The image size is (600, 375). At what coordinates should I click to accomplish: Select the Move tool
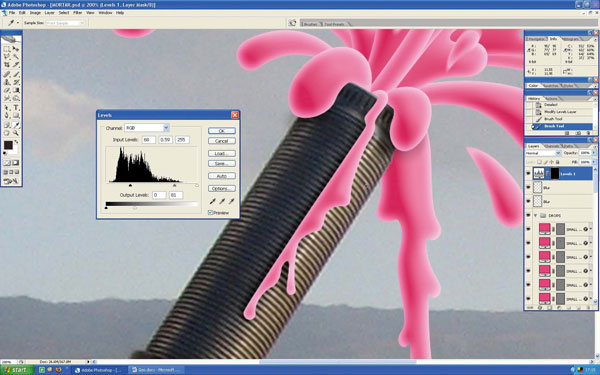tap(16, 49)
